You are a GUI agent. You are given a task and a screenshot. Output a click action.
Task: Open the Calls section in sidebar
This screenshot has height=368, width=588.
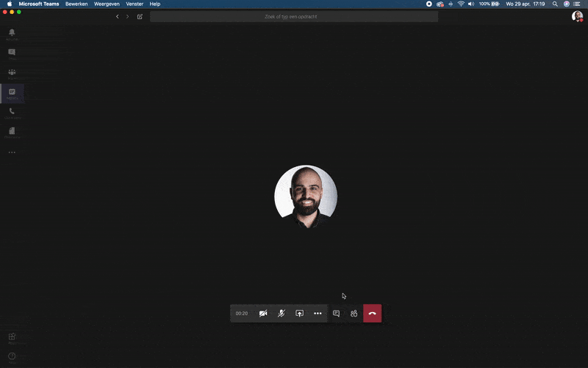pos(12,112)
